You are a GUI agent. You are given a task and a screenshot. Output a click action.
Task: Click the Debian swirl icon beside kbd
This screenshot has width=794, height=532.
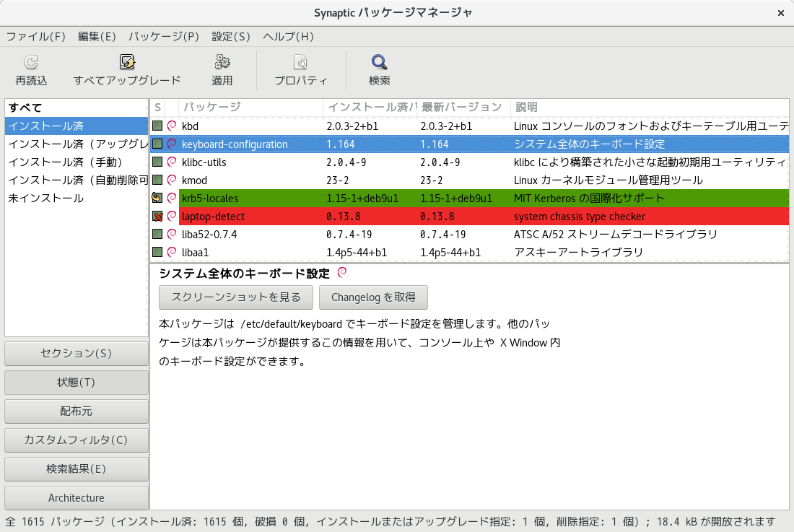171,126
